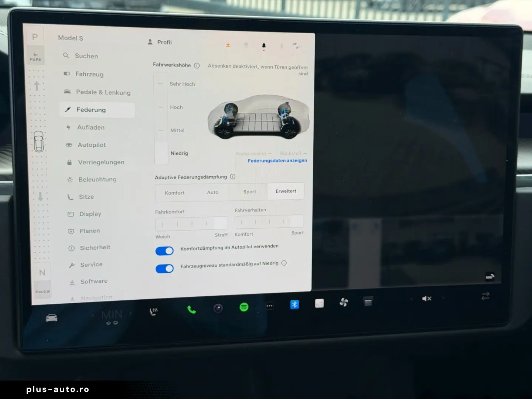Tap the car outline on gear strip
Screen dimensions: 532x399
39,141
